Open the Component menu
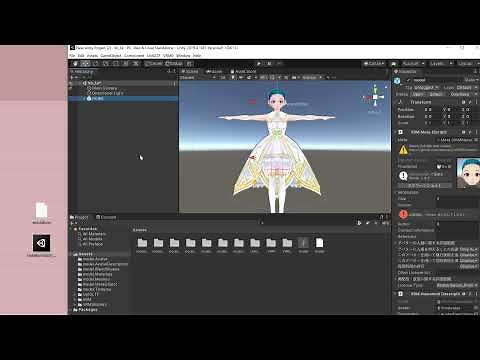Viewport: 480px width, 360px height. point(134,56)
